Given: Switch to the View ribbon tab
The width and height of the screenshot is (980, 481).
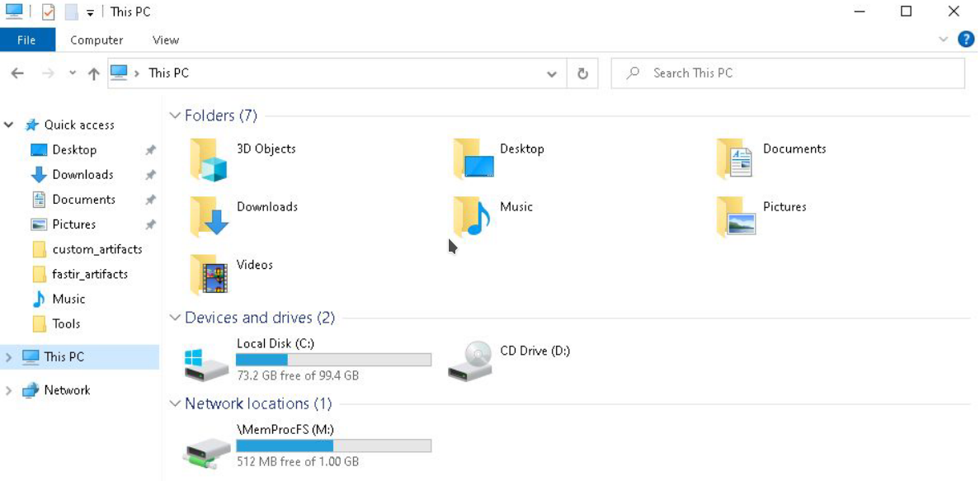Looking at the screenshot, I should pyautogui.click(x=166, y=40).
